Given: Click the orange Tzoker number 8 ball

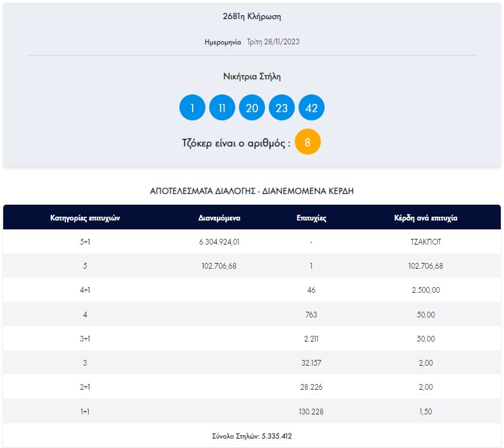Looking at the screenshot, I should pyautogui.click(x=307, y=142).
